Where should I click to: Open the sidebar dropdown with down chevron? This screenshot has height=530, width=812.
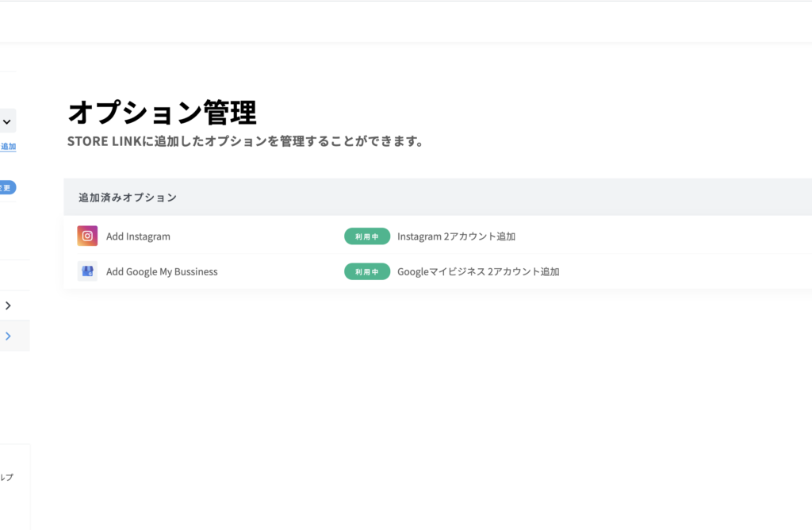coord(7,121)
